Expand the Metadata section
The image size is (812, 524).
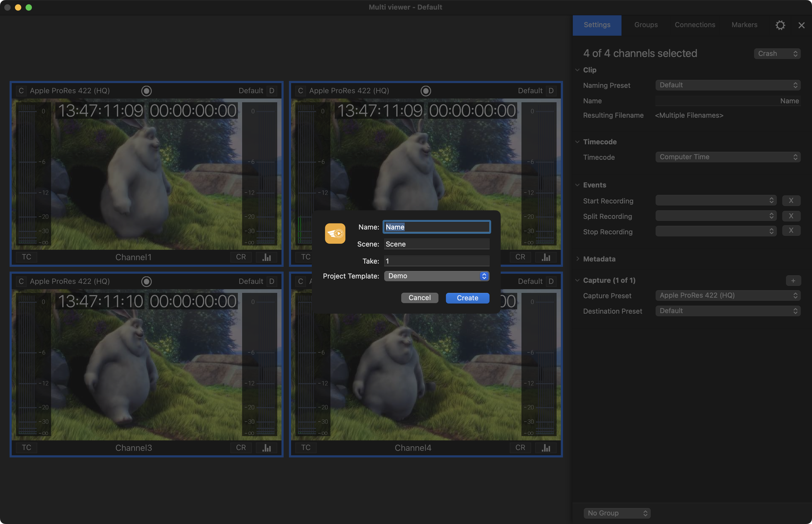point(578,259)
